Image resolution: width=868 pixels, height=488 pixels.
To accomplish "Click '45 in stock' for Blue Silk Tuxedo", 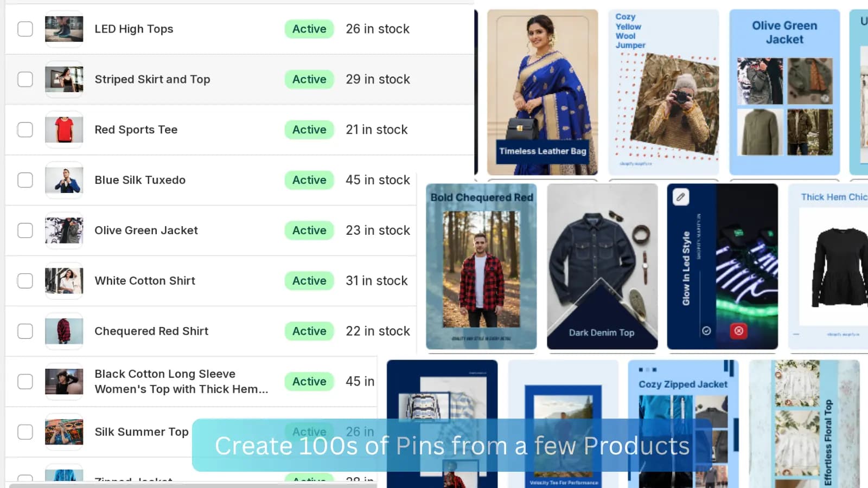I will click(x=378, y=180).
